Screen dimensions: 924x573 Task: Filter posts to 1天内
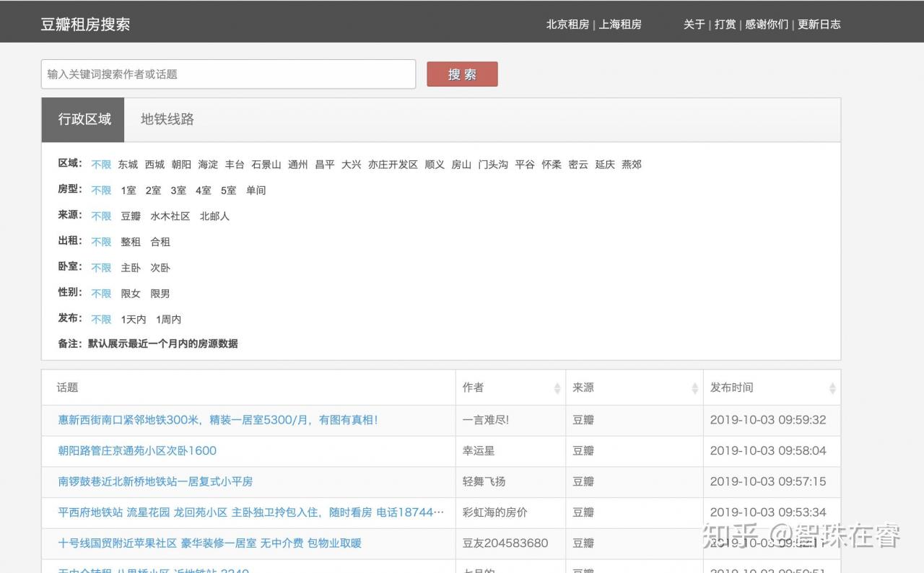[134, 320]
